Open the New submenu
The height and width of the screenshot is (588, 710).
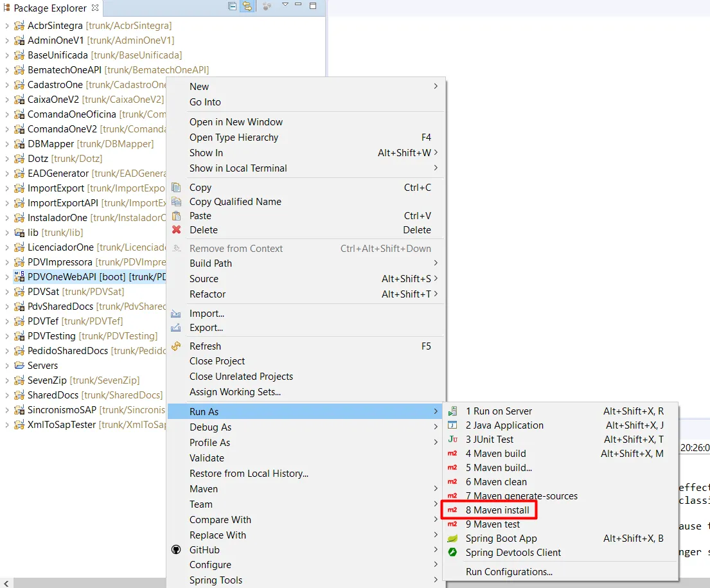pyautogui.click(x=306, y=87)
